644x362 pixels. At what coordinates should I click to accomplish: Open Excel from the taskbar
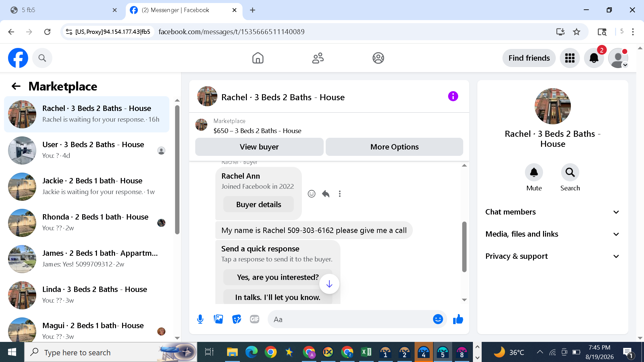(366, 352)
